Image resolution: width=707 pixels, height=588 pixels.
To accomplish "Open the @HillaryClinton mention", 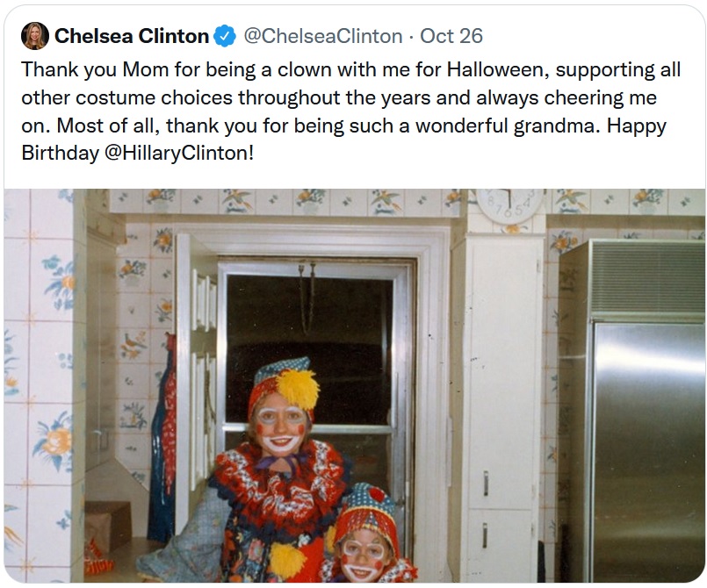I will coord(180,153).
